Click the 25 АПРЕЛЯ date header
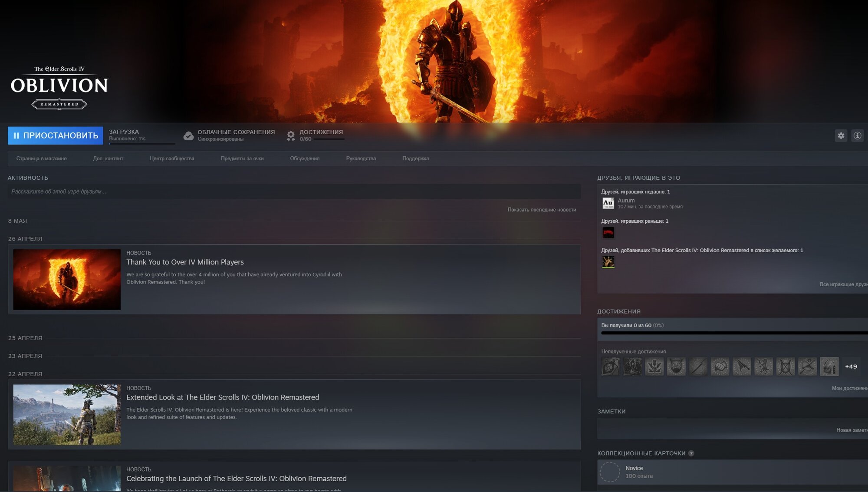 (x=25, y=338)
